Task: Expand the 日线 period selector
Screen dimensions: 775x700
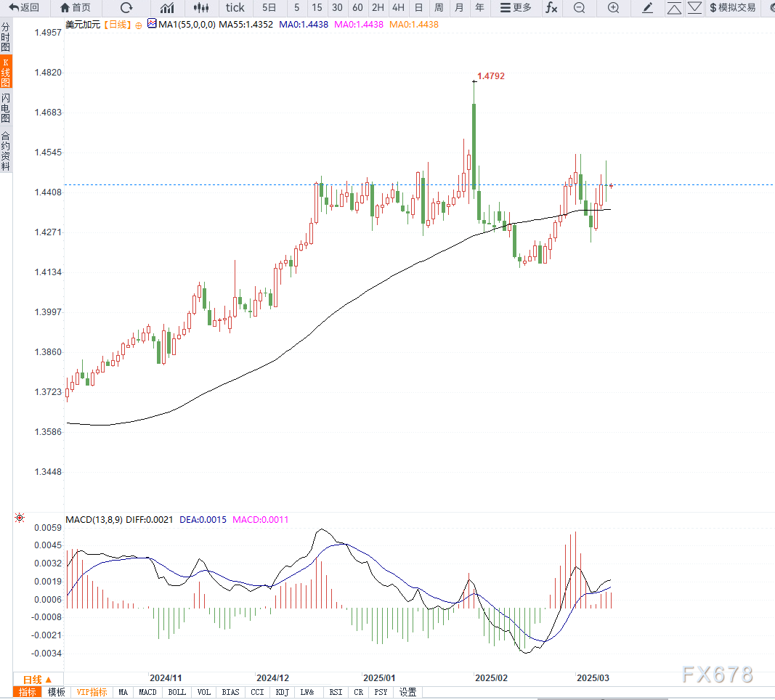Action: pyautogui.click(x=38, y=680)
